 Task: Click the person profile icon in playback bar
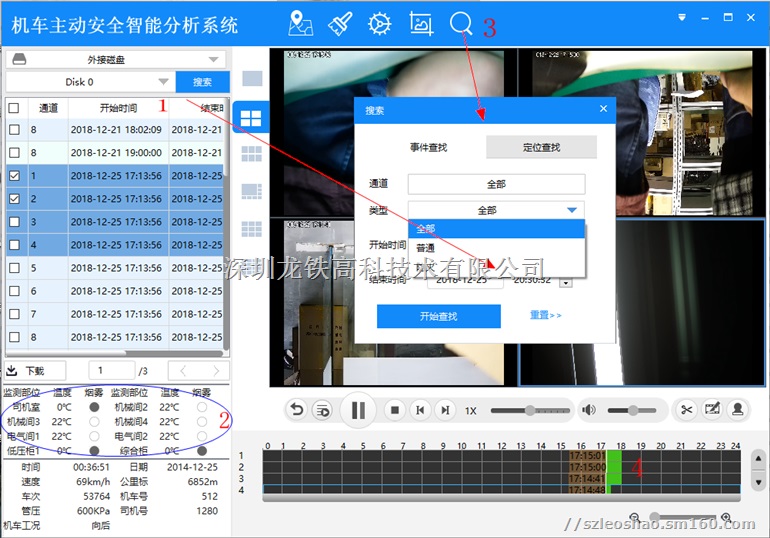point(738,409)
